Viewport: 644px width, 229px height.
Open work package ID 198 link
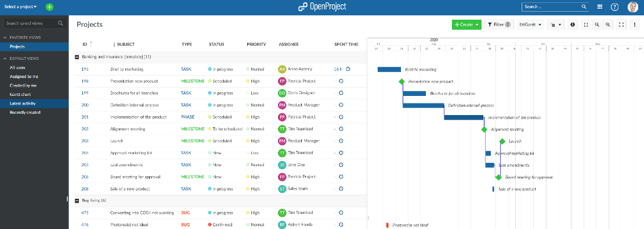[x=85, y=81]
